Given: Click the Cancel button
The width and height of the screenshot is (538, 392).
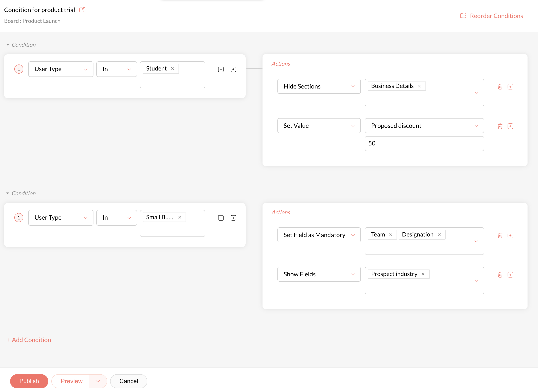Looking at the screenshot, I should coord(129,381).
